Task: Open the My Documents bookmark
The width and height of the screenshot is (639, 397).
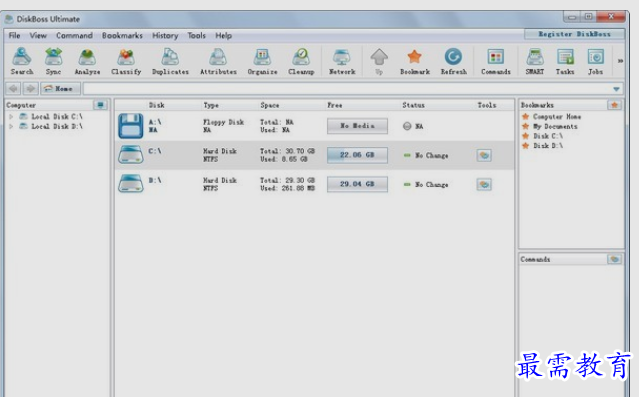Action: tap(555, 126)
